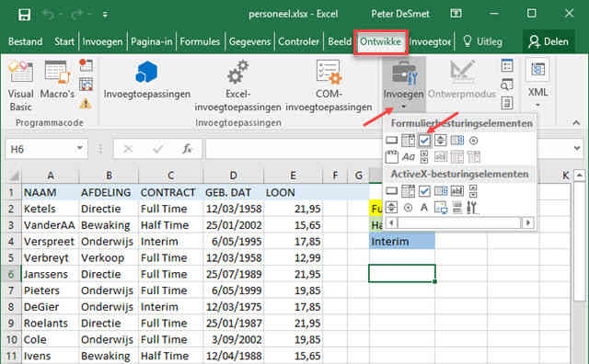Insert a form control scroll bar
The width and height of the screenshot is (589, 364).
[424, 157]
